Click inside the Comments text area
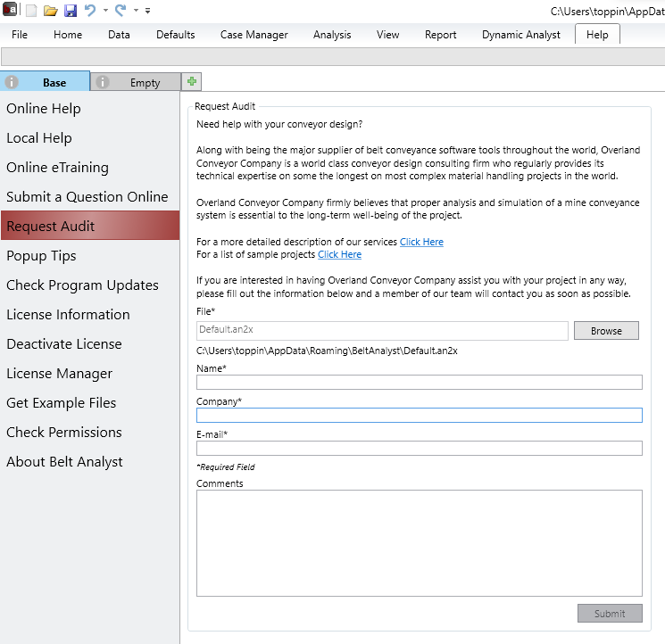This screenshot has width=665, height=644. click(x=419, y=543)
